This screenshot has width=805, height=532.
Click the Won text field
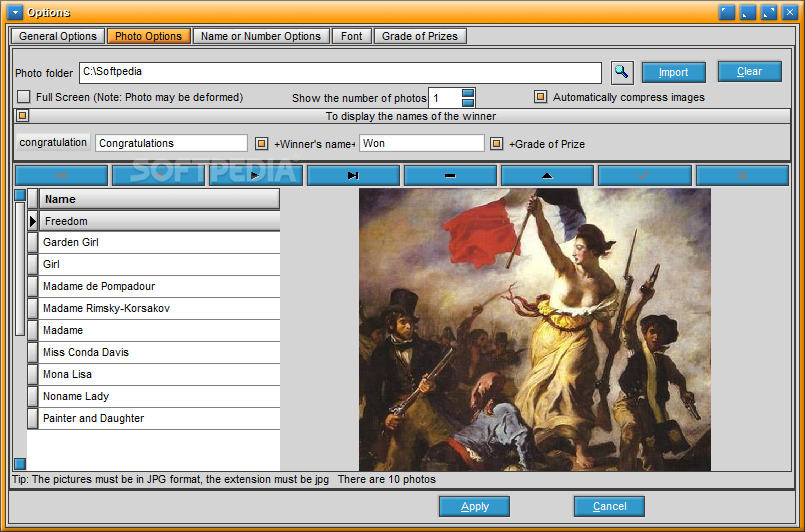coord(421,143)
